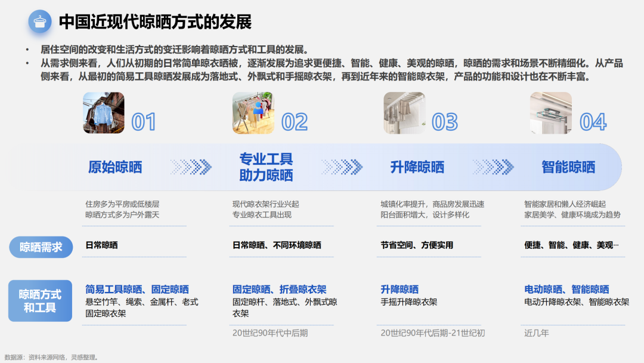Viewport: 644px width, 363px height.
Task: Select the shirt photo thumbnail for stage 01
Action: pos(104,113)
